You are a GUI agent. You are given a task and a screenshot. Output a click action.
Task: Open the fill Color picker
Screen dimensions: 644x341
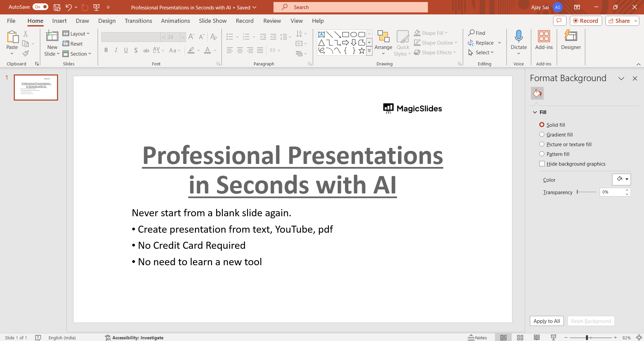pyautogui.click(x=622, y=179)
